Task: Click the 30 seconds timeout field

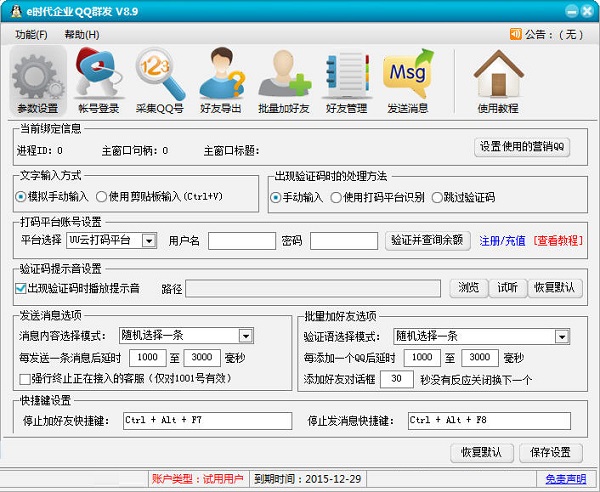Action: coord(397,379)
